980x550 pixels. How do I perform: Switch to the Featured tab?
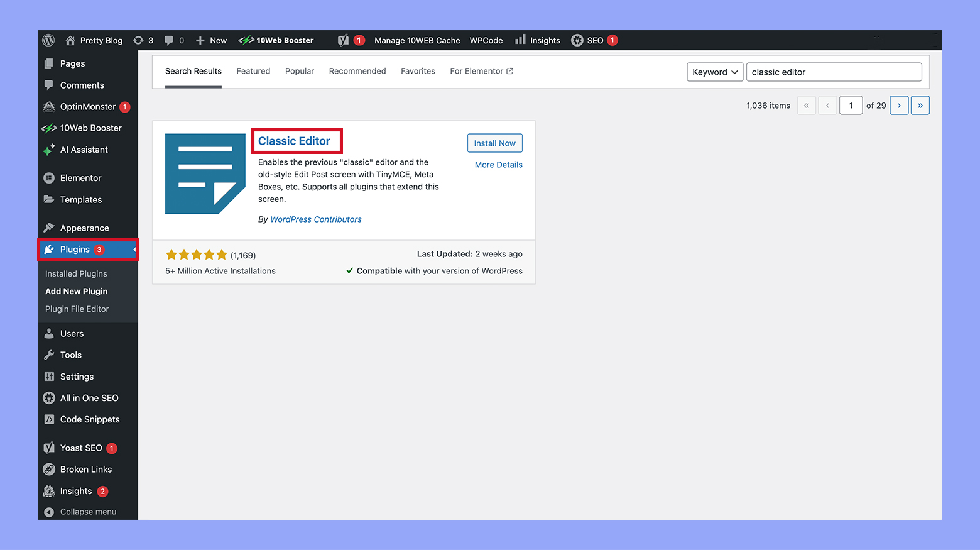coord(253,71)
